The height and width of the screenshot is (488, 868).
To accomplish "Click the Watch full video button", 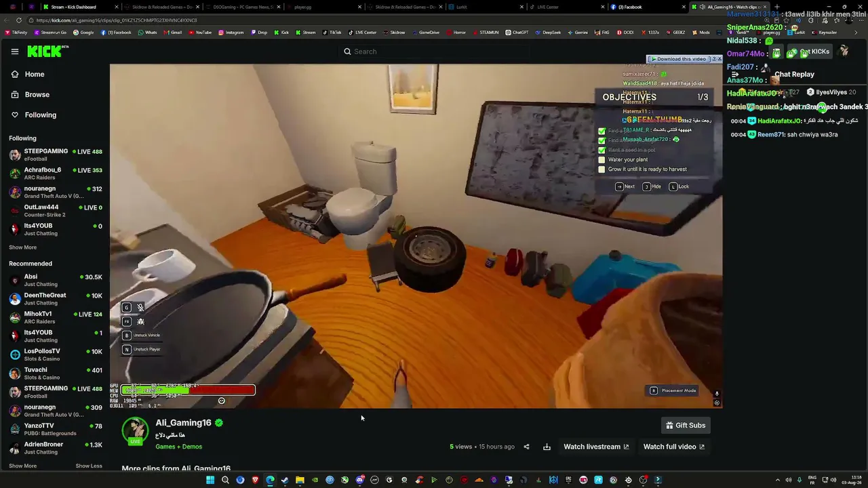I will click(673, 447).
